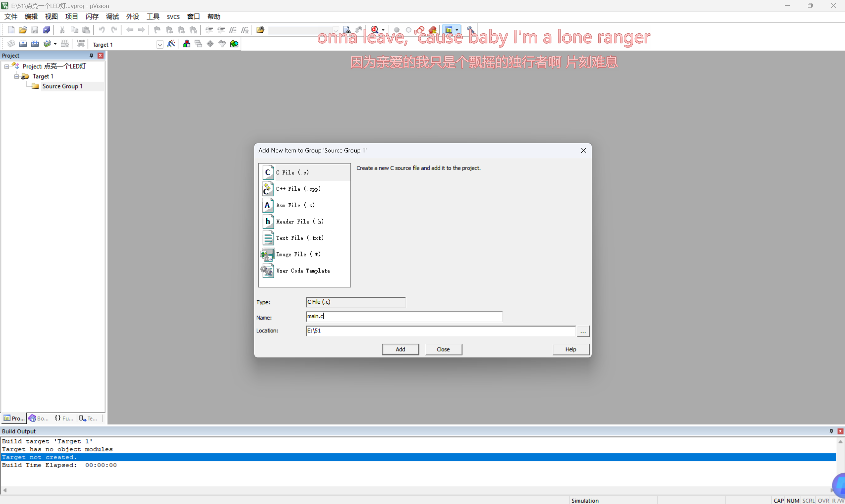Viewport: 845px width, 504px height.
Task: Open the Configuration wrench icon
Action: [x=471, y=30]
